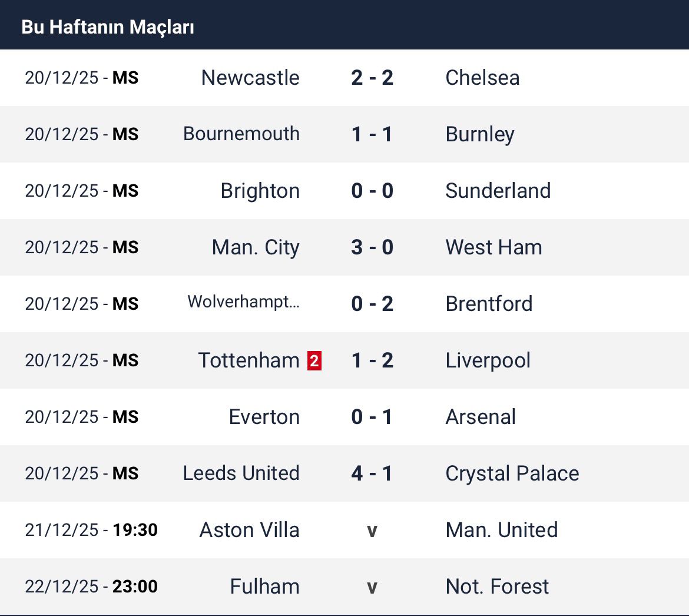
Task: Open the Everton team link
Action: click(x=264, y=417)
